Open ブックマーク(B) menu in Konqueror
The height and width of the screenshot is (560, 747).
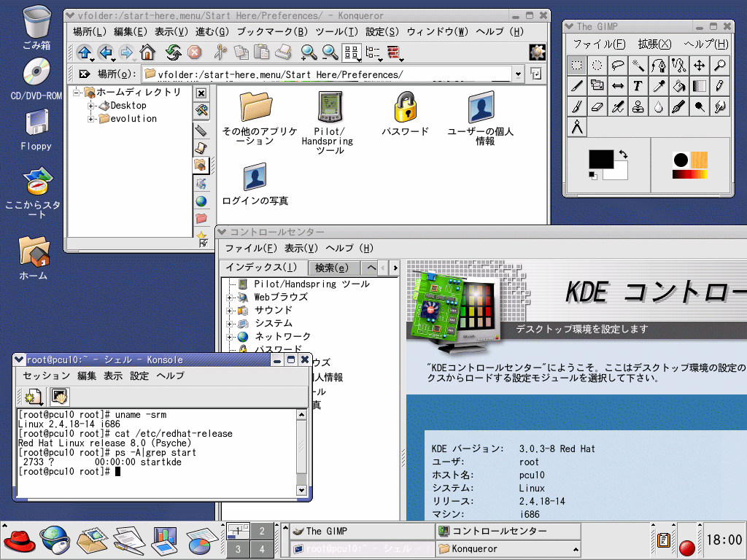click(x=272, y=32)
